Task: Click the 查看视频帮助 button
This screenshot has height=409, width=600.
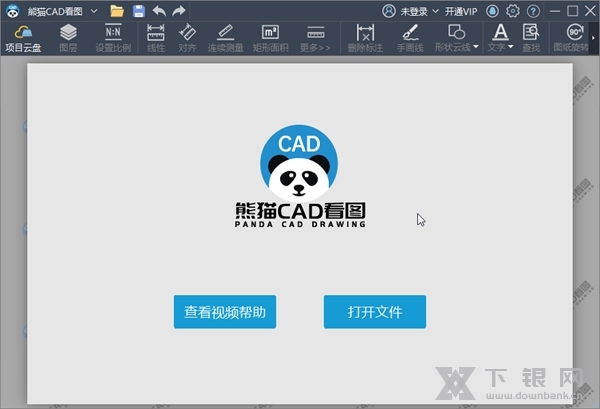Action: (x=225, y=312)
